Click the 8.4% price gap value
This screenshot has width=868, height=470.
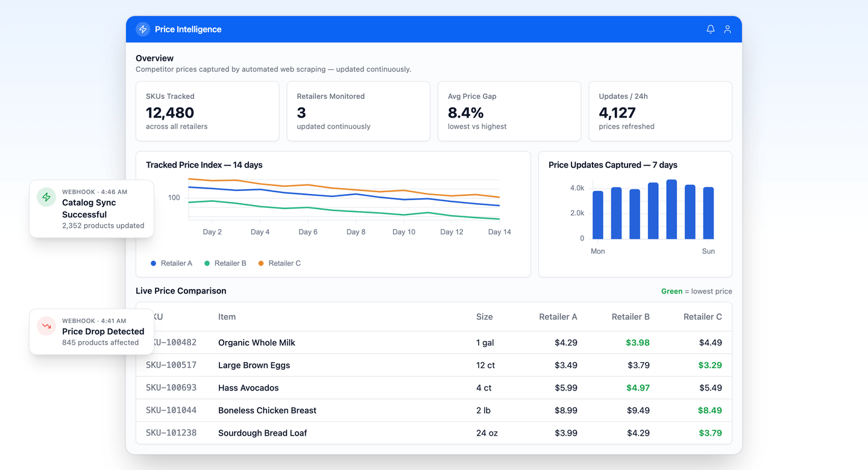click(466, 113)
